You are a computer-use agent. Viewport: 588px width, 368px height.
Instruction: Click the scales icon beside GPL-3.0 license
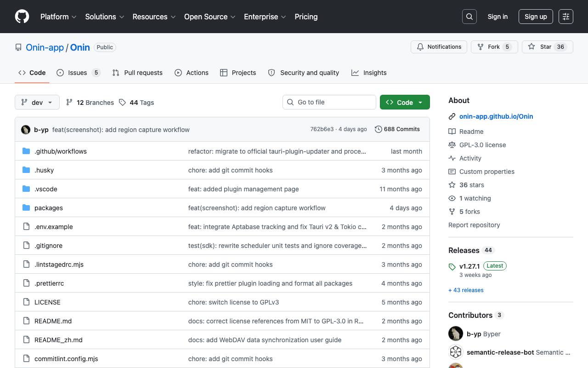452,145
